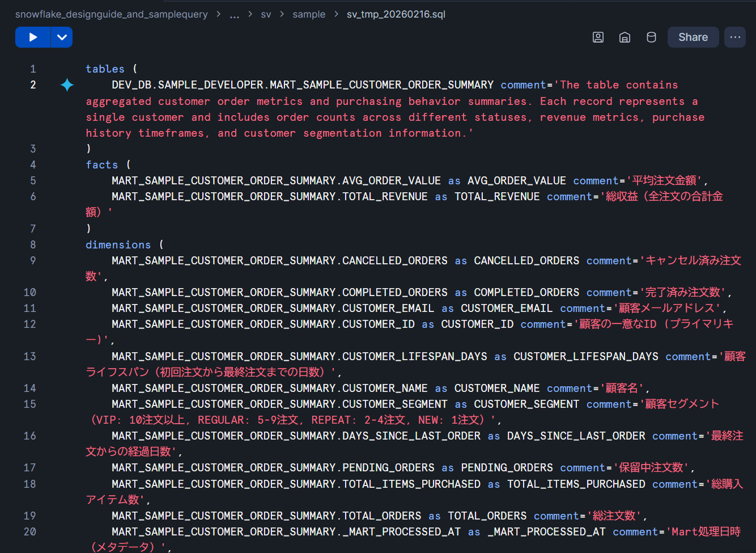
Task: Go to snowflake_designguide_and_samplequery breadcrumb
Action: click(111, 14)
